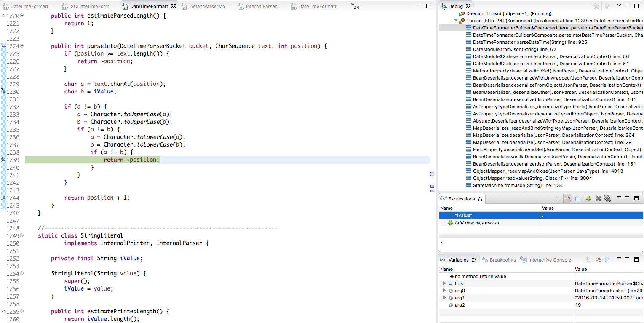Close the active DateTimeFormatt editor tab

click(x=174, y=6)
